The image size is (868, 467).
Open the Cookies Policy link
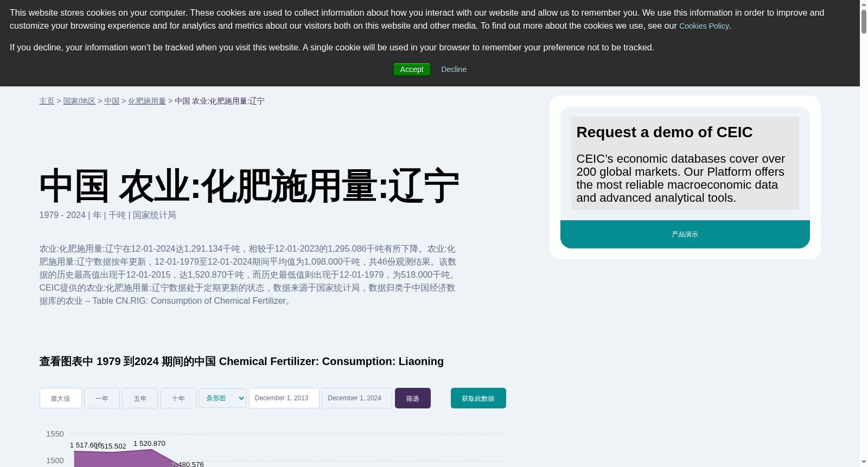pos(704,26)
